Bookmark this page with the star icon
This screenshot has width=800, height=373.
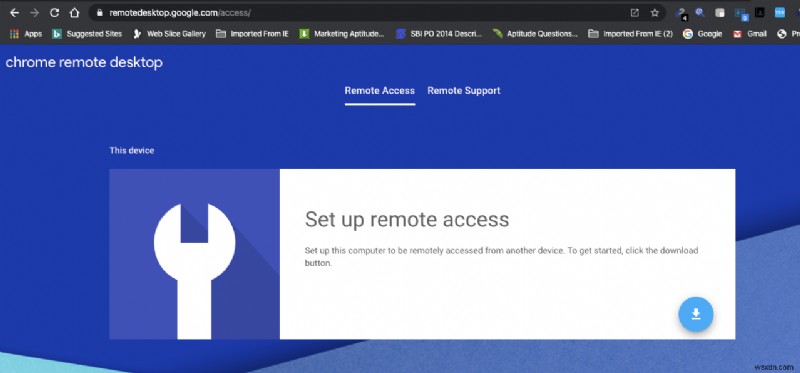coord(655,13)
